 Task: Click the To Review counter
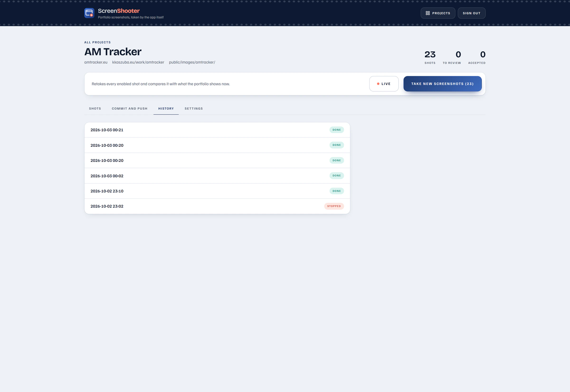coord(452,57)
